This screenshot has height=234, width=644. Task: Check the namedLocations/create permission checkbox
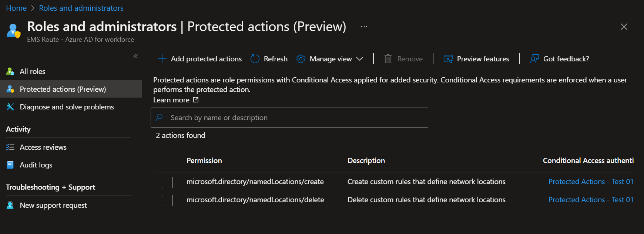pyautogui.click(x=167, y=182)
